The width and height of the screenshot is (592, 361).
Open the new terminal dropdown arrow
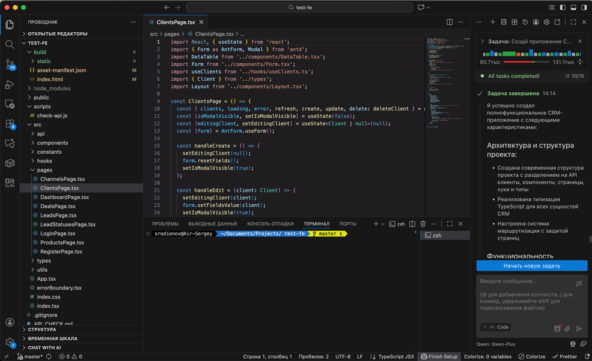pos(382,224)
